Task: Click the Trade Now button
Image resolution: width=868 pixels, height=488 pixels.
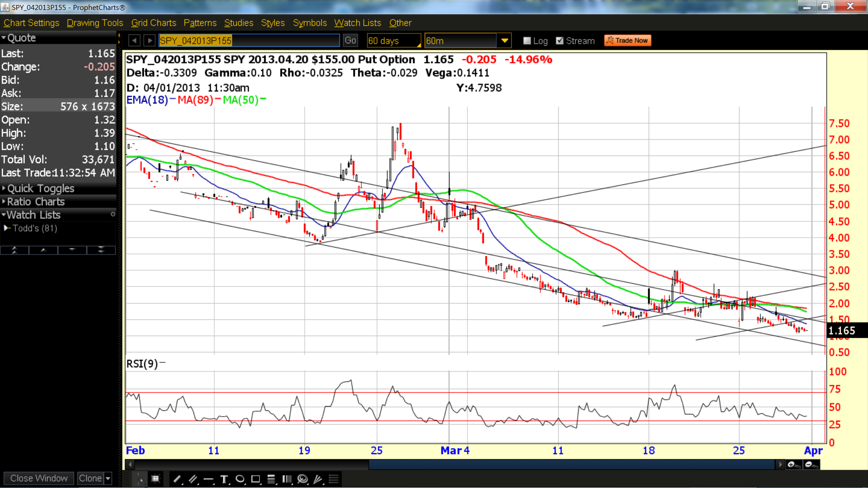Action: coord(627,41)
